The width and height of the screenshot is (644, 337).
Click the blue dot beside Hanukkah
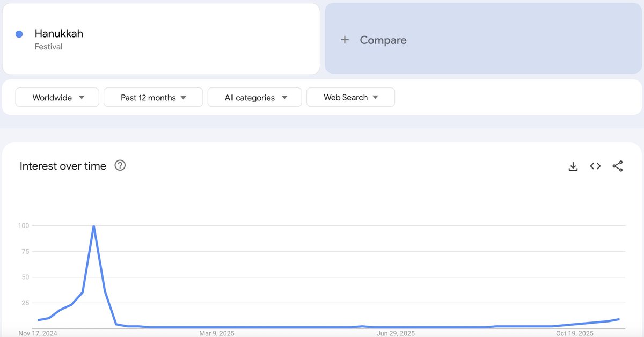point(19,34)
